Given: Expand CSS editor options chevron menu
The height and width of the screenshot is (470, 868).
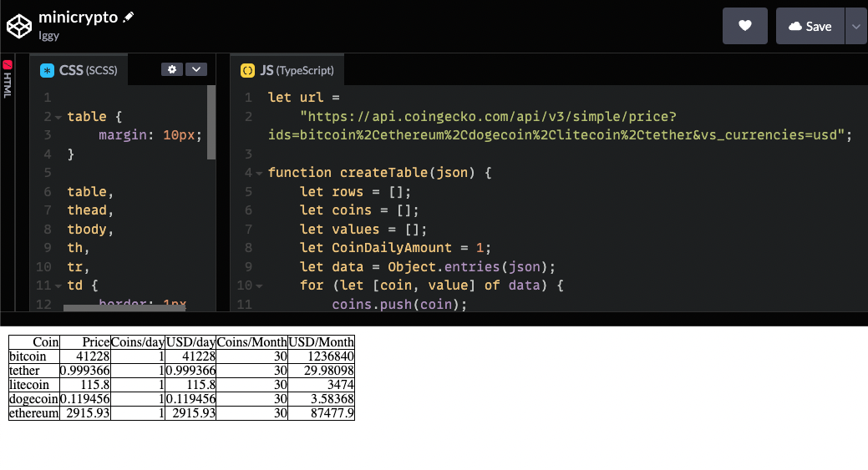Looking at the screenshot, I should tap(196, 69).
